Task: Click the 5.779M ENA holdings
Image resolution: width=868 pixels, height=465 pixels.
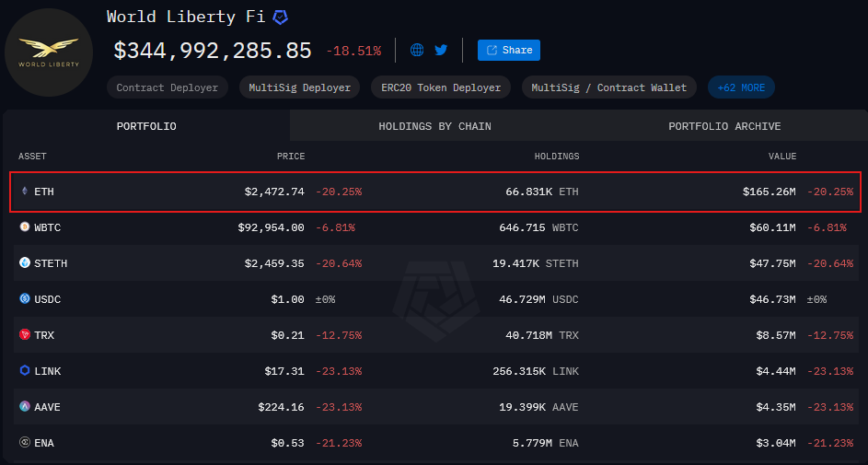Action: click(545, 443)
